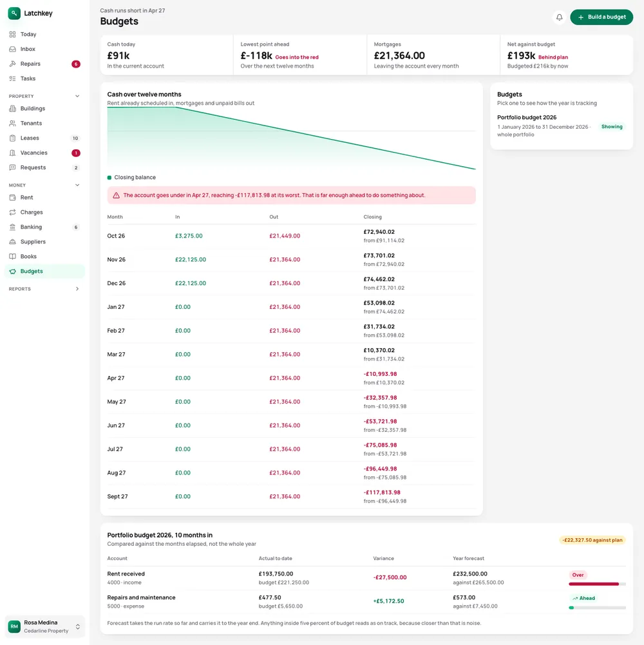Screen dimensions: 644x645
Task: Open the Books sidebar icon
Action: 13,257
